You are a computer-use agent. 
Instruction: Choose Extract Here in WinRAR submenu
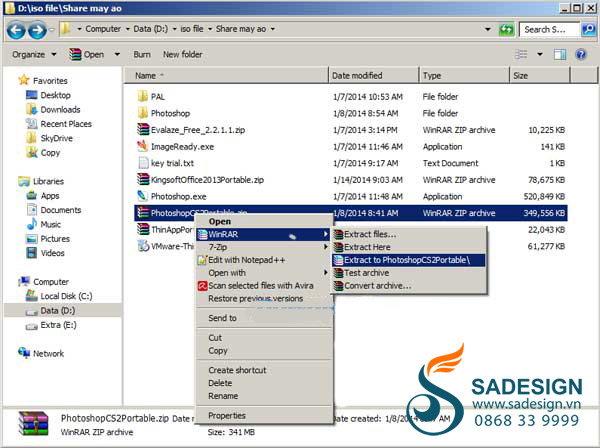[408, 247]
